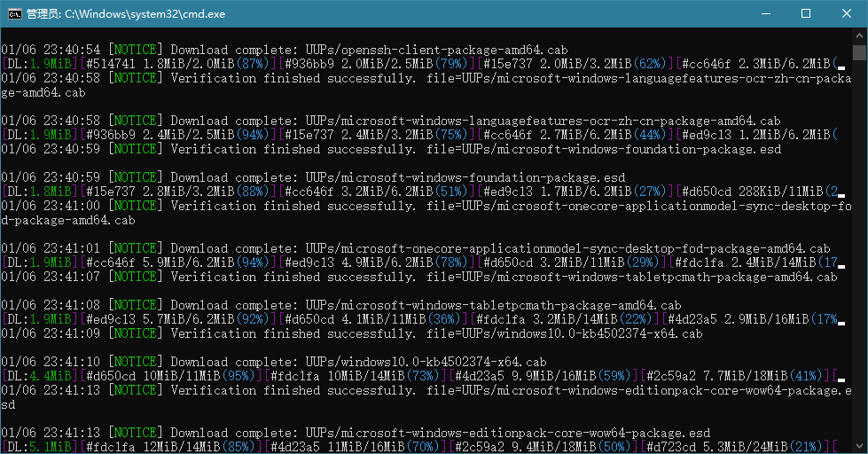Screen dimensions: 868x454
Task: Click the empty scrollbar track below the thumb
Action: (859, 266)
